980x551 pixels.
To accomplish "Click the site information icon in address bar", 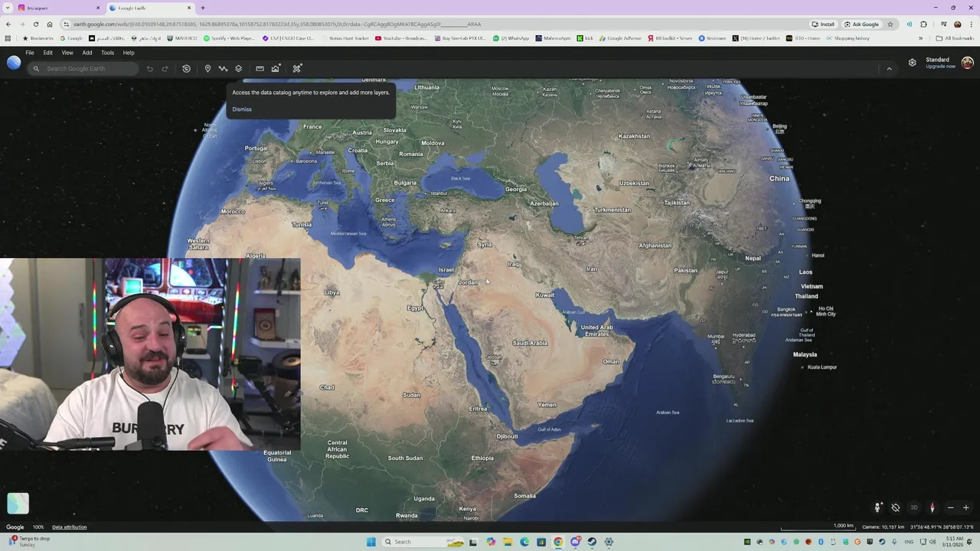I will [67, 24].
